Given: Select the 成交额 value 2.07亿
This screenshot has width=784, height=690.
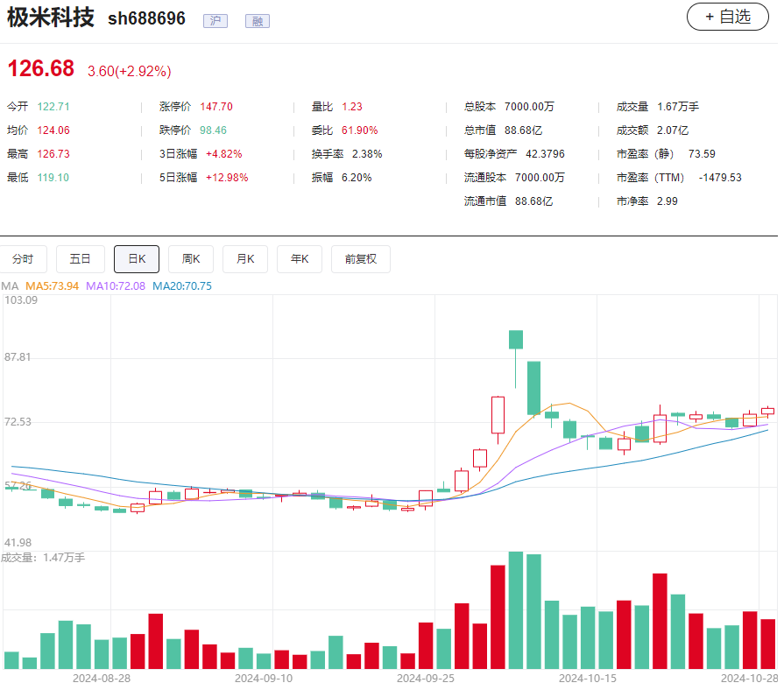Looking at the screenshot, I should (x=673, y=130).
